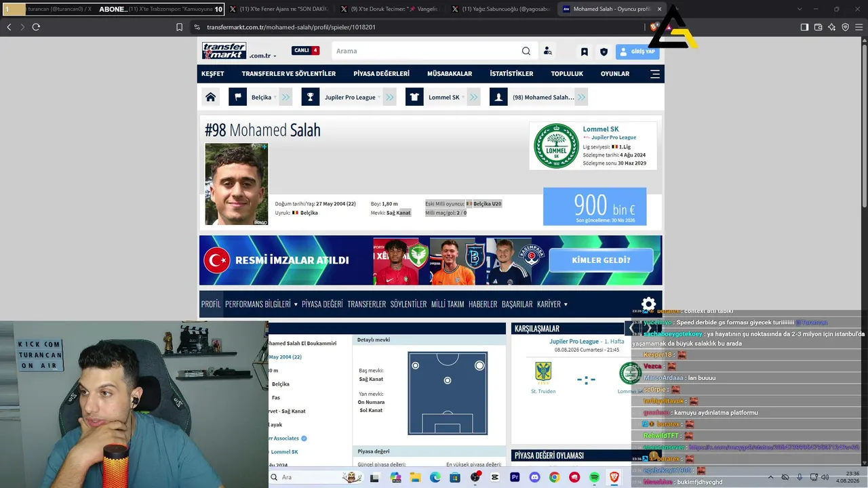Switch to the Haberler tab
This screenshot has height=488, width=868.
[483, 304]
